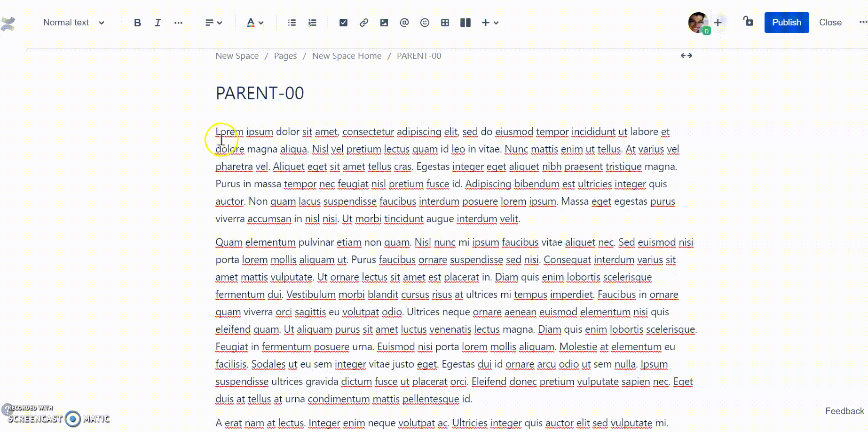868x432 pixels.
Task: Add a two-column layout
Action: click(x=465, y=22)
